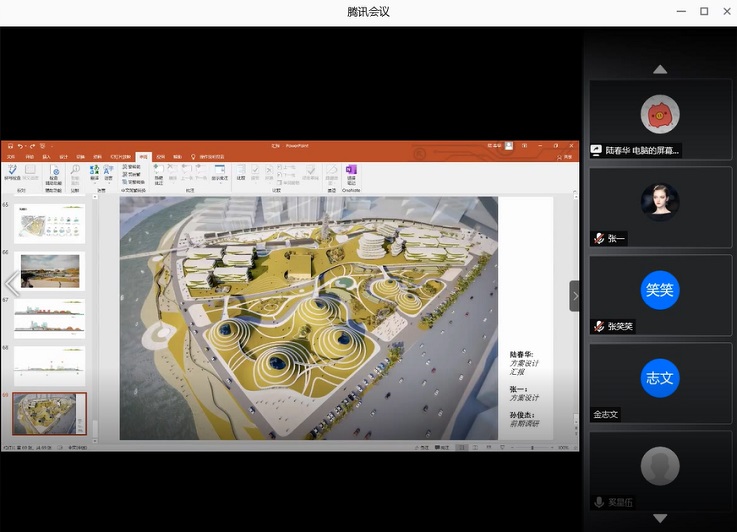Select 金志文's video tile with 志文 avatar

660,378
